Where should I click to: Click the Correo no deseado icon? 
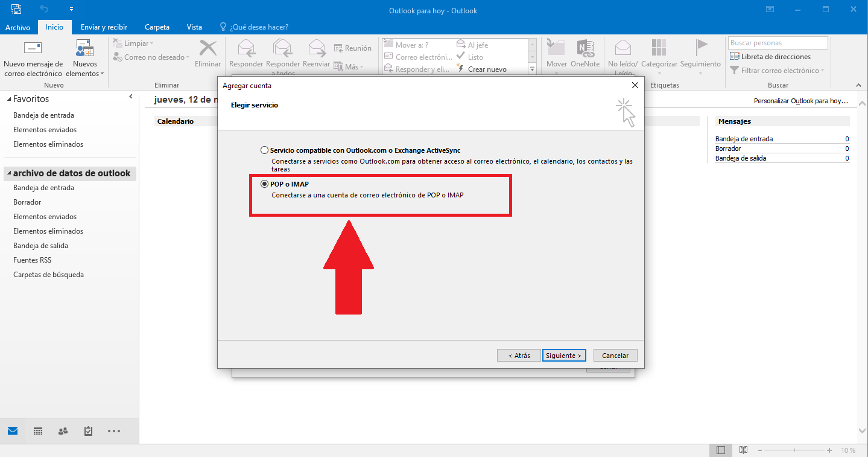[118, 57]
